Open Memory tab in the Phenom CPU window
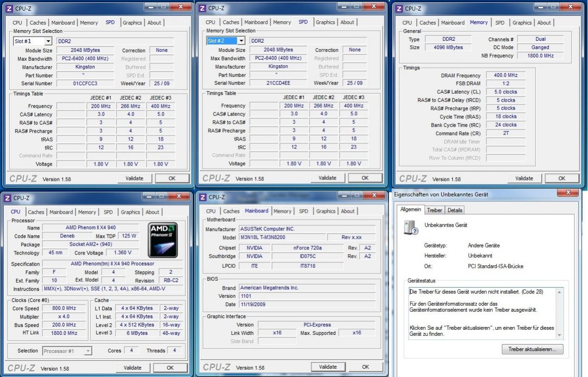 [x=87, y=212]
